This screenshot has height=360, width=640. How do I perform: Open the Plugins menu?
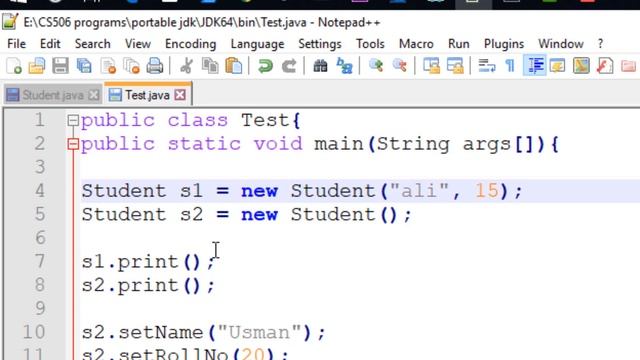point(504,44)
